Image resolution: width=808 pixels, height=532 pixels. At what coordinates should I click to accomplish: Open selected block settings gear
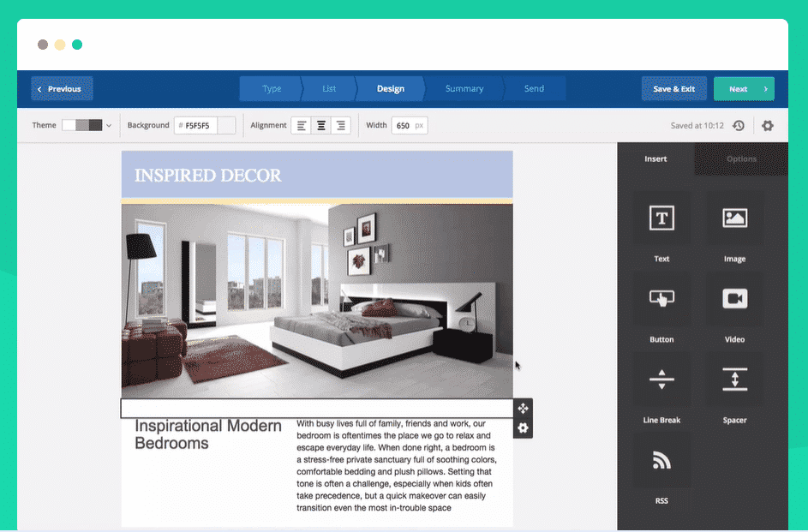point(523,428)
